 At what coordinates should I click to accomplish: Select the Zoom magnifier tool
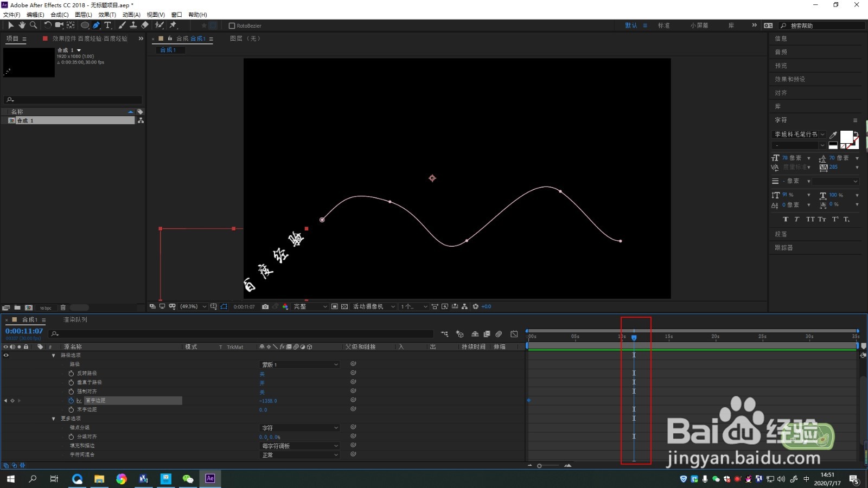pyautogui.click(x=33, y=25)
